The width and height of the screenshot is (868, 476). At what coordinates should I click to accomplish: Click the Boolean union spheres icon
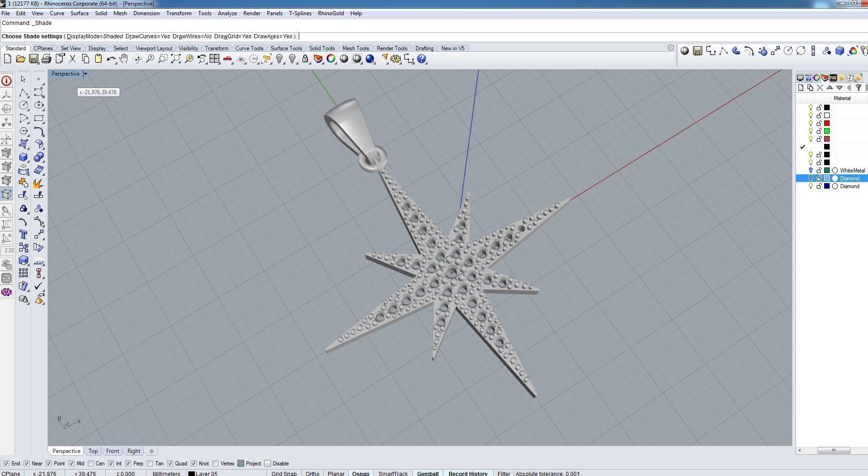[39, 157]
